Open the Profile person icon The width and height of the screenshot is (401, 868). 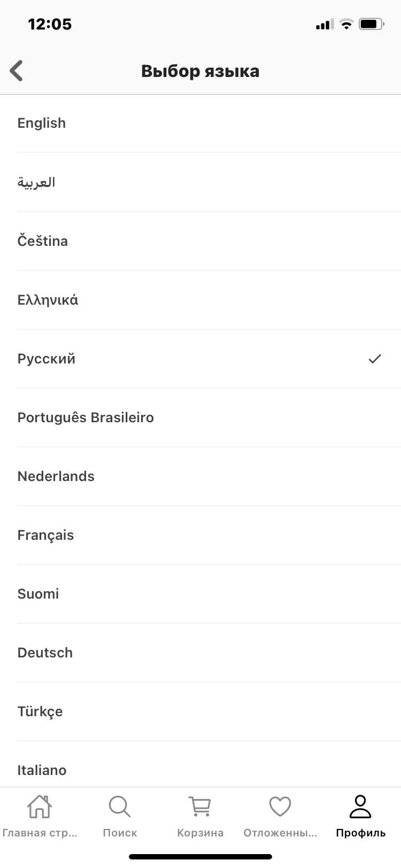(x=360, y=807)
